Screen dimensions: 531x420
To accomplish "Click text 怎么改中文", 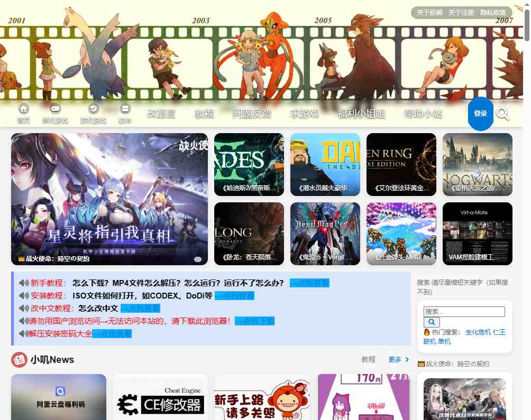I will [98, 309].
